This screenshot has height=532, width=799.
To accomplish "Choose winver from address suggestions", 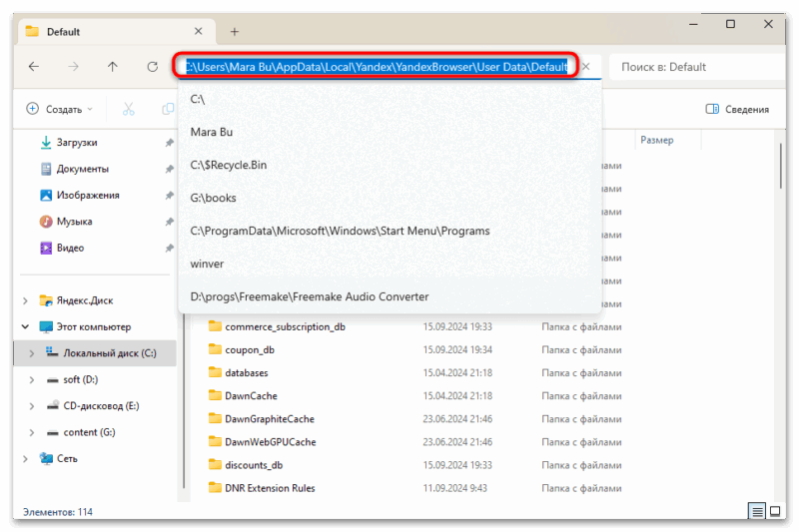I will coord(390,264).
